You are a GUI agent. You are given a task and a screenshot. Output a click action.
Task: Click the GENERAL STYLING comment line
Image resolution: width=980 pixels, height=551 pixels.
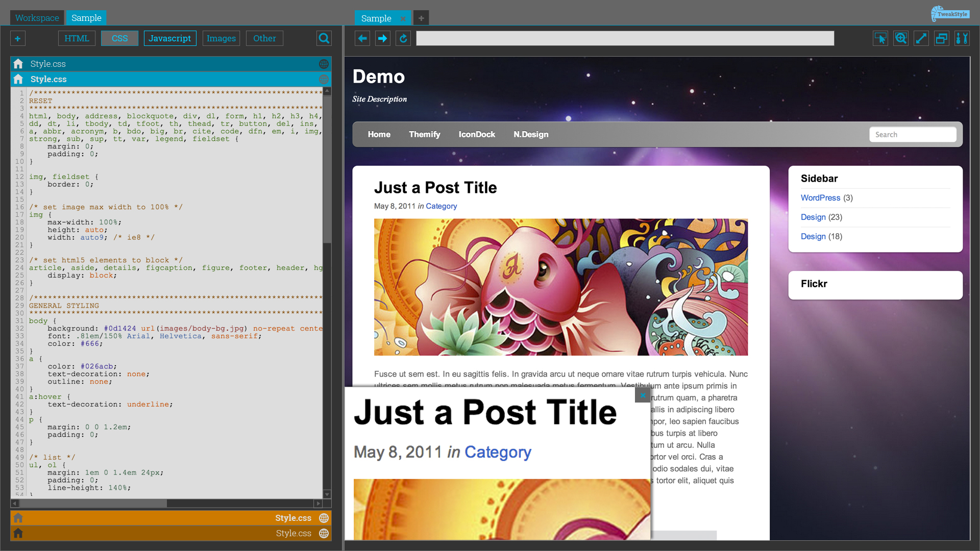[x=64, y=306]
